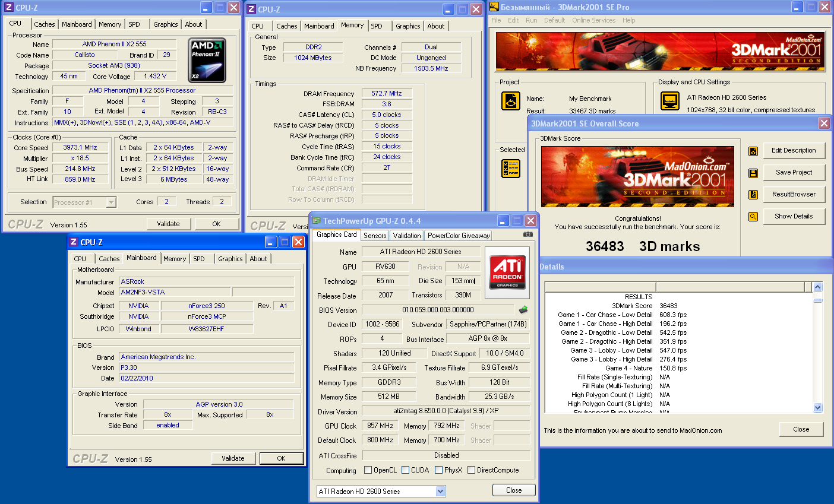Viewport: 834px width, 504px height.
Task: Open the Online Services menu in 3DMark2001
Action: (x=593, y=20)
